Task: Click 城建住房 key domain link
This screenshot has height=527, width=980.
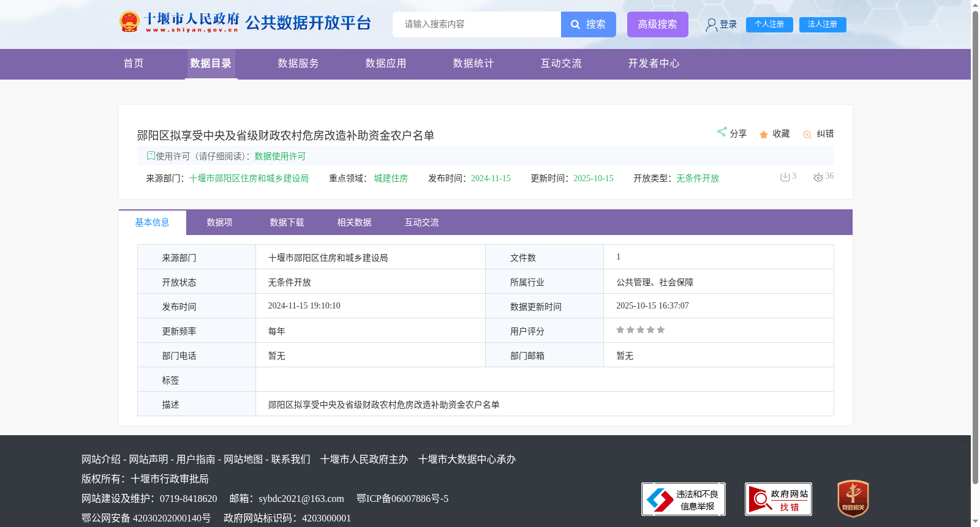Action: tap(391, 178)
